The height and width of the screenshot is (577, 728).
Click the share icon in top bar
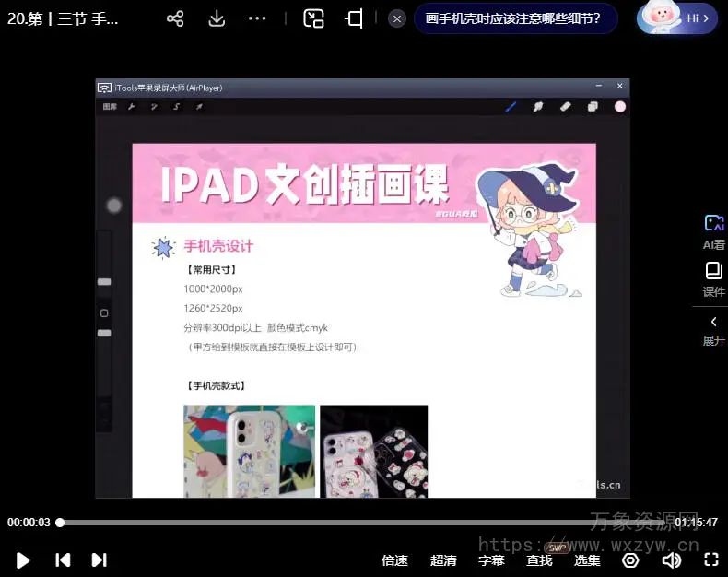pos(175,18)
